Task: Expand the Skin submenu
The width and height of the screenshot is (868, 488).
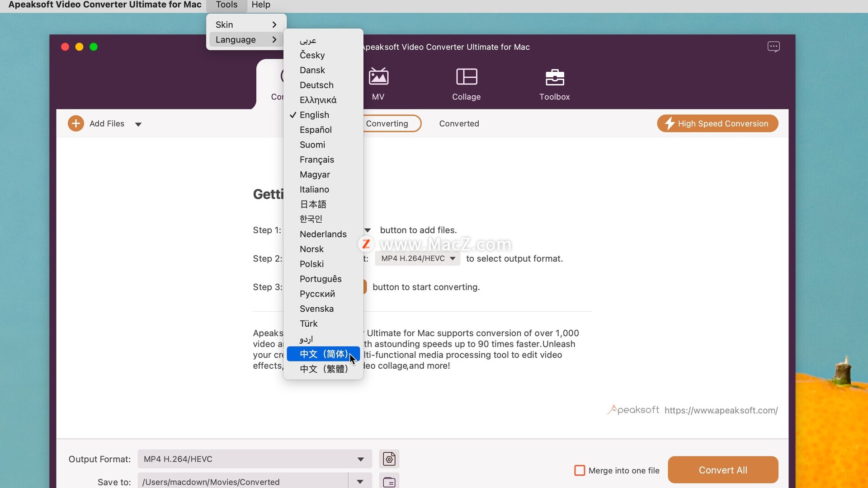Action: 246,24
